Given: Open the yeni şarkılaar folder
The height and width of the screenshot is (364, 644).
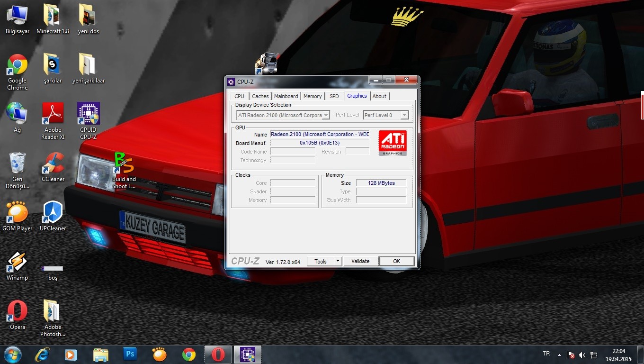Looking at the screenshot, I should click(x=88, y=68).
